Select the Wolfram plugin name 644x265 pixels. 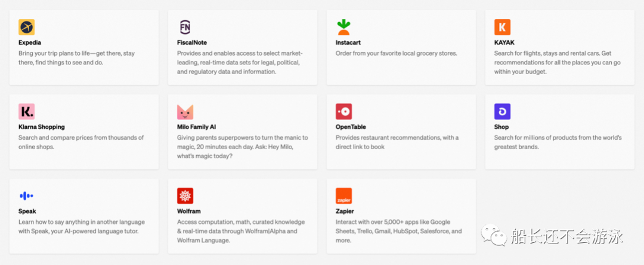coord(189,211)
